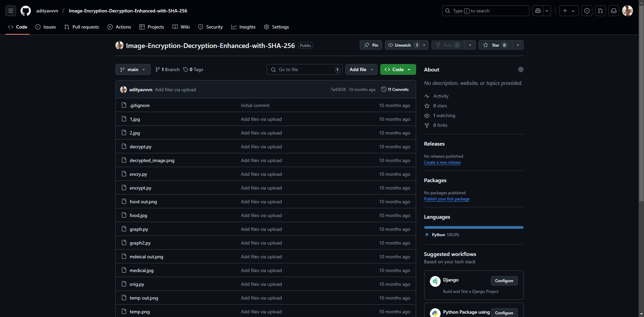
Task: Open the pull requests icon in header
Action: point(600,11)
